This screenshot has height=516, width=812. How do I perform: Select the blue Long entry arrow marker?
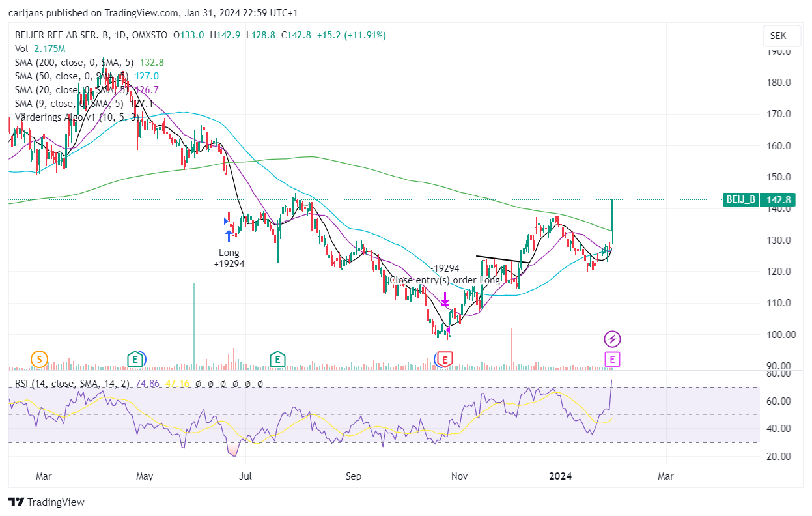(229, 235)
